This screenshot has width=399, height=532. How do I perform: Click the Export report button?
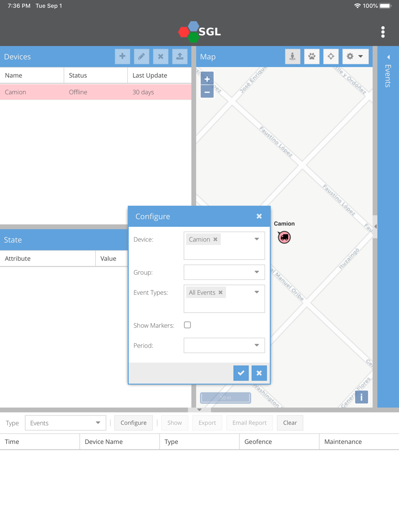click(207, 423)
